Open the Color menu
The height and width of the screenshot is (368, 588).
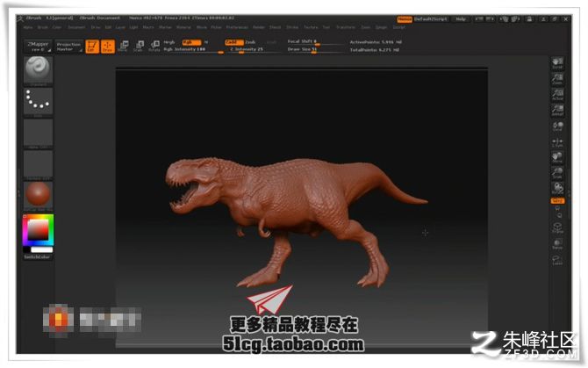pyautogui.click(x=57, y=27)
